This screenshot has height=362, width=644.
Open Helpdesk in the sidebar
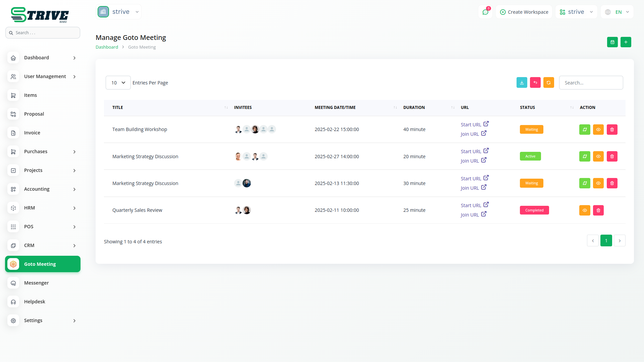coord(35,302)
